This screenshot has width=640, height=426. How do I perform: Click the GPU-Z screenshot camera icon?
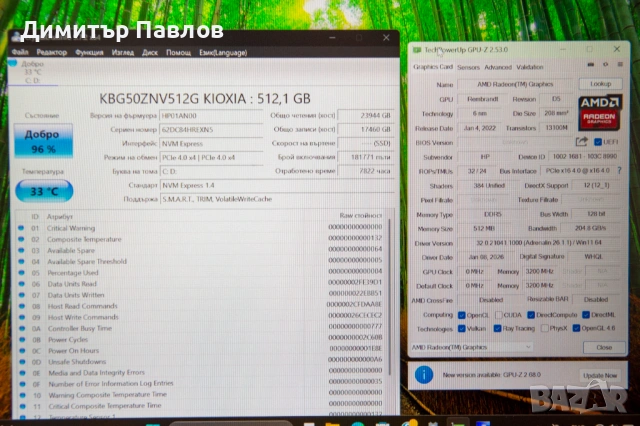590,64
